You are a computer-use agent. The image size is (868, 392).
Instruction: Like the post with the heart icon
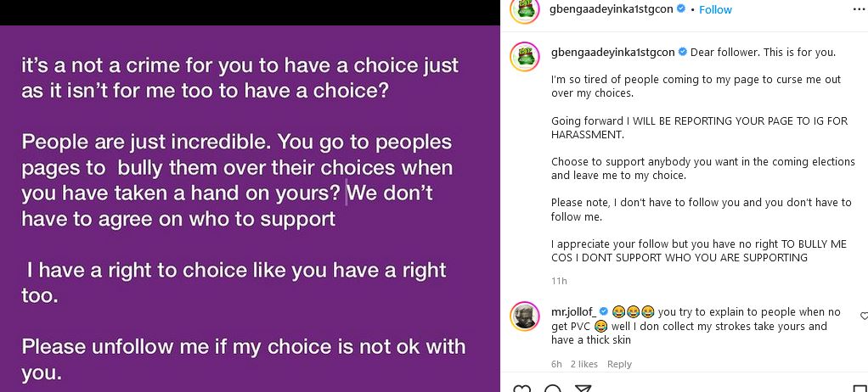click(522, 389)
